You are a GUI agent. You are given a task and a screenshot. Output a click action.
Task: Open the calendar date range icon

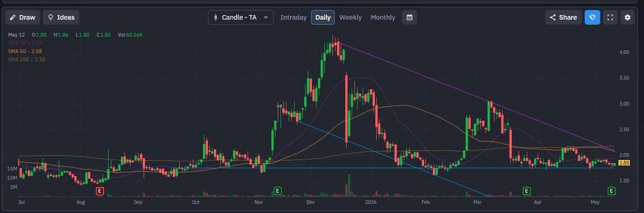[409, 17]
